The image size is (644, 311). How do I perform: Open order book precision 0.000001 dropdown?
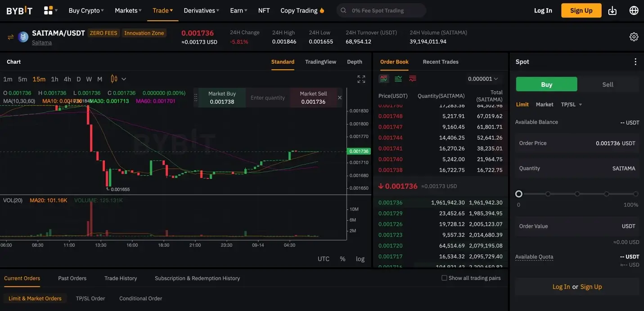coord(483,79)
